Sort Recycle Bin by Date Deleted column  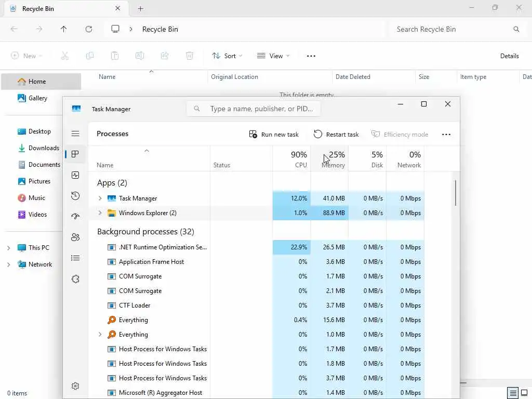point(374,77)
